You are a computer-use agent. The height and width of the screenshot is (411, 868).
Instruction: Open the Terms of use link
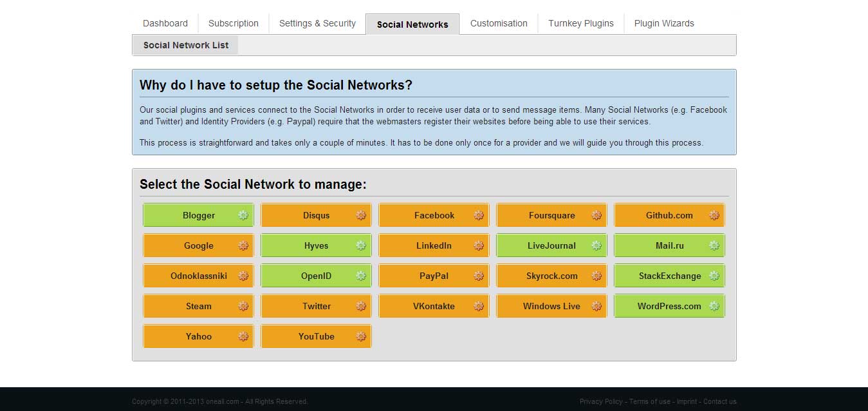tap(650, 401)
